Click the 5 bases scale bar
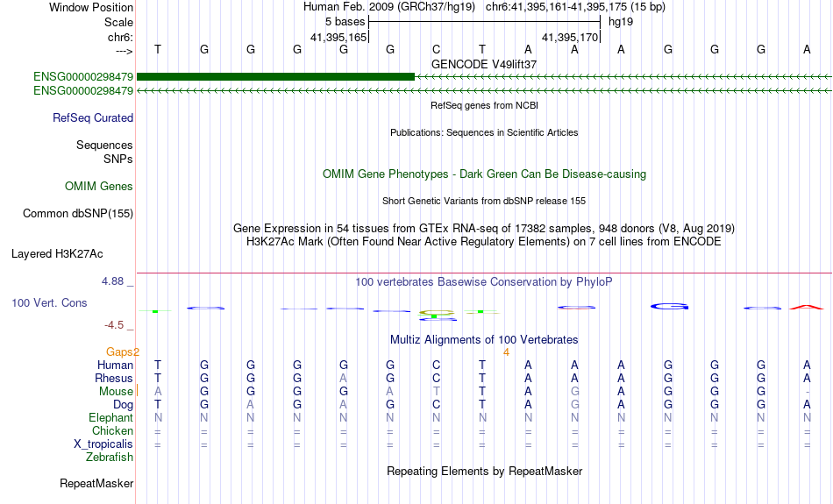 pyautogui.click(x=484, y=22)
